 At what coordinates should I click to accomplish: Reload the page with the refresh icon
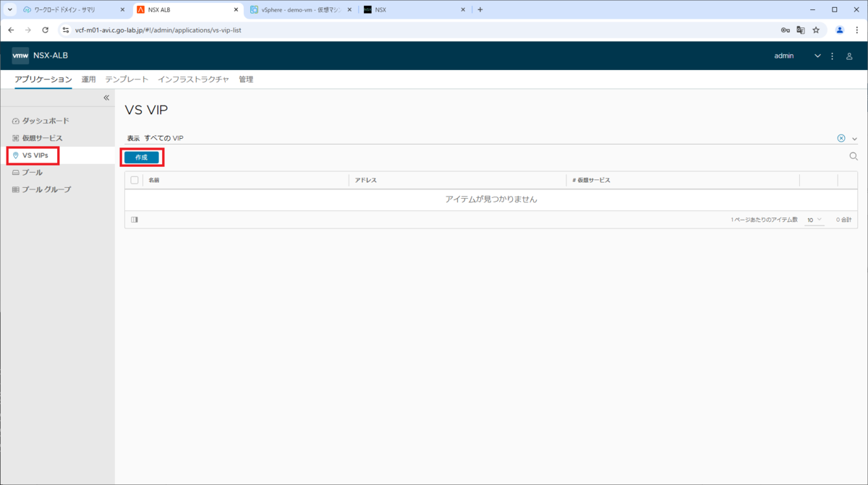point(46,30)
